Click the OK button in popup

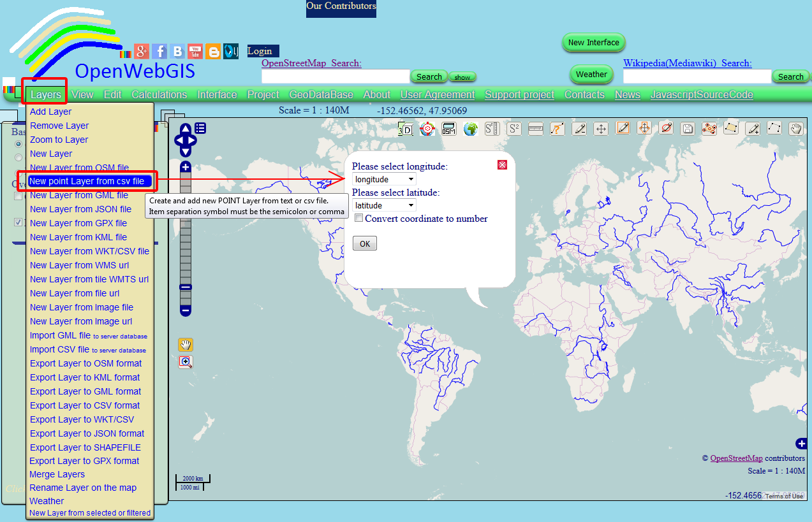(365, 243)
